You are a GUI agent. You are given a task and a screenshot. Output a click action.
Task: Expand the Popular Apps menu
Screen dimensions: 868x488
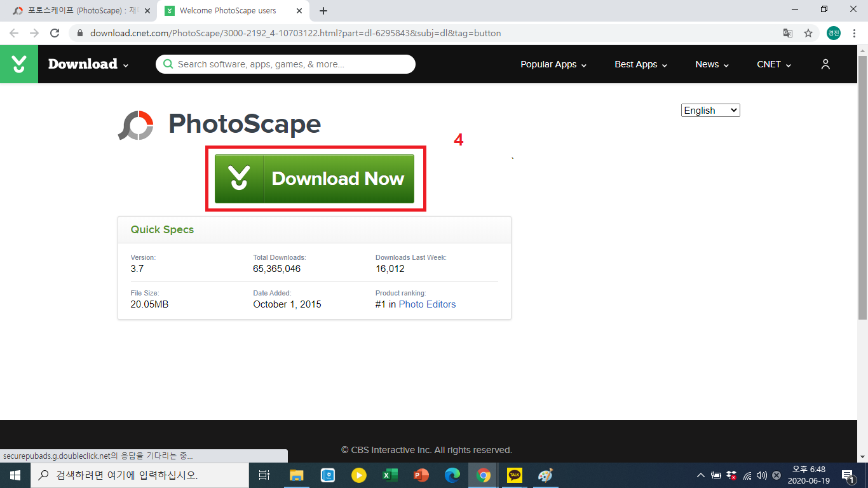553,64
